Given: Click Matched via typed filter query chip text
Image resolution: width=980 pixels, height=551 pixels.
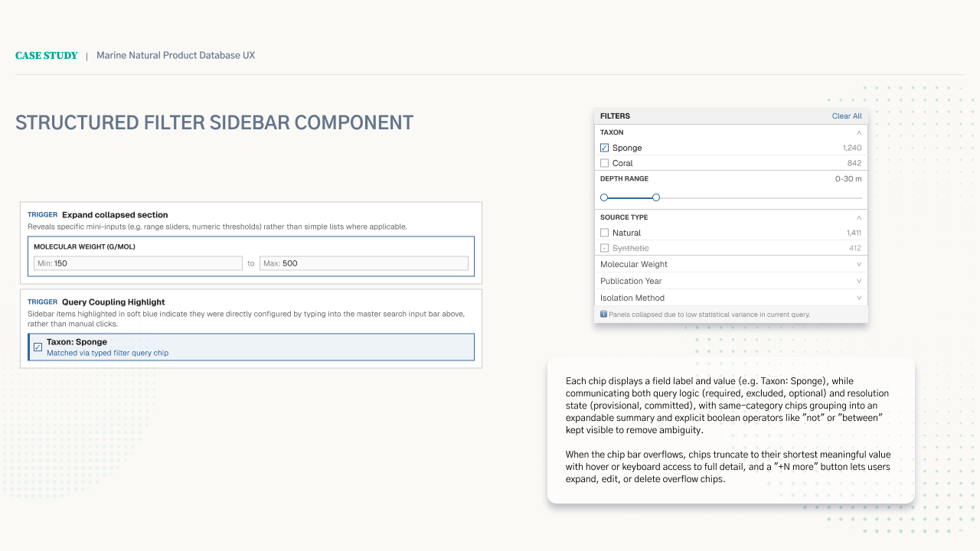Looking at the screenshot, I should coord(107,354).
